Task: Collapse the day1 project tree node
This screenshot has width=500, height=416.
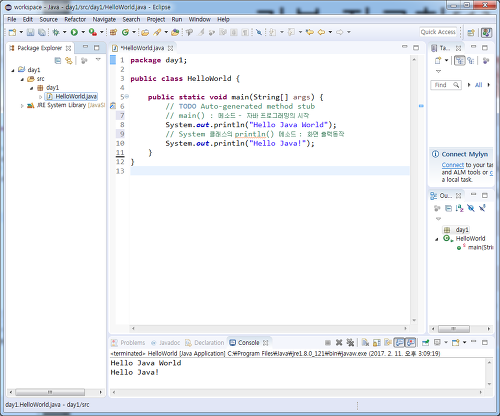Action: pos(13,70)
